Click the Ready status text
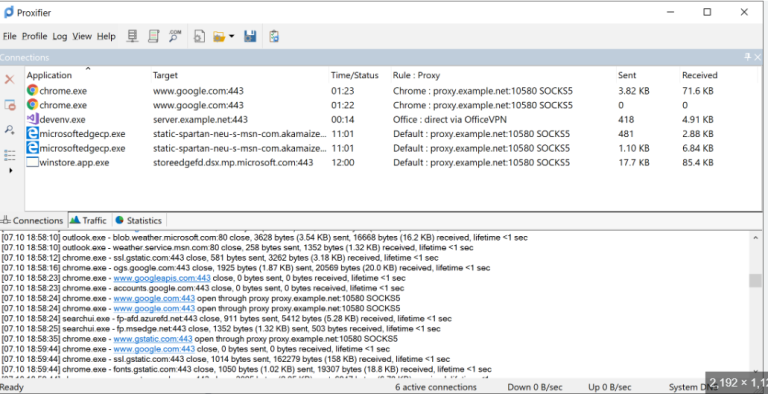This screenshot has height=394, width=768. click(x=12, y=387)
